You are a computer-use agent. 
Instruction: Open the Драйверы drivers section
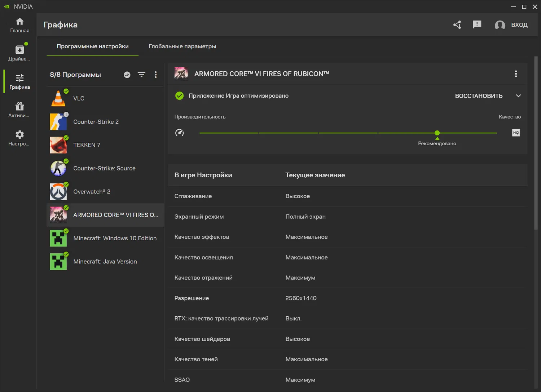click(19, 53)
